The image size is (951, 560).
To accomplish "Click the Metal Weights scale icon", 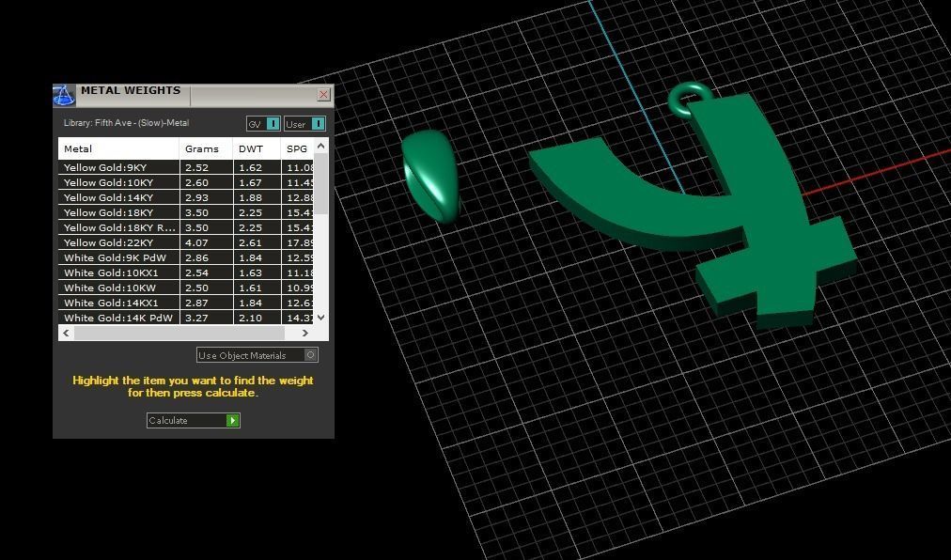I will 64,95.
